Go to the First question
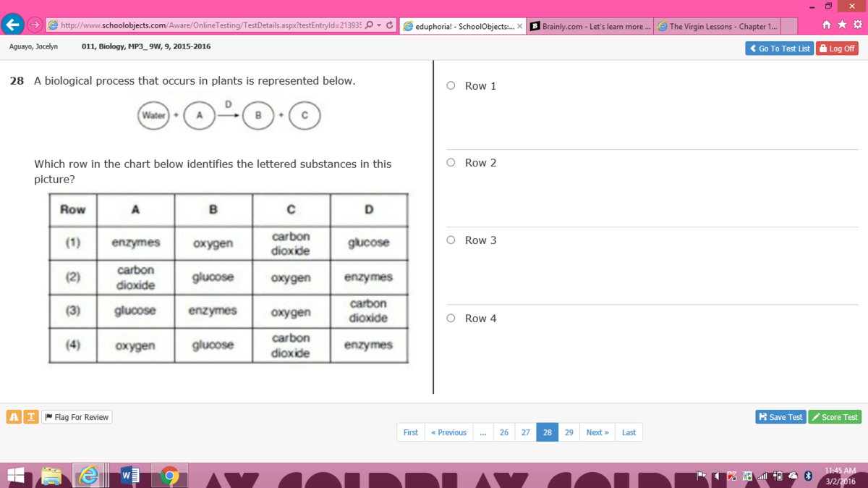The width and height of the screenshot is (868, 488). [x=410, y=432]
